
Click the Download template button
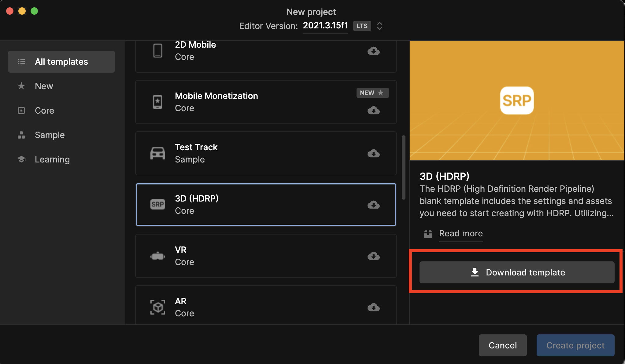pyautogui.click(x=516, y=272)
